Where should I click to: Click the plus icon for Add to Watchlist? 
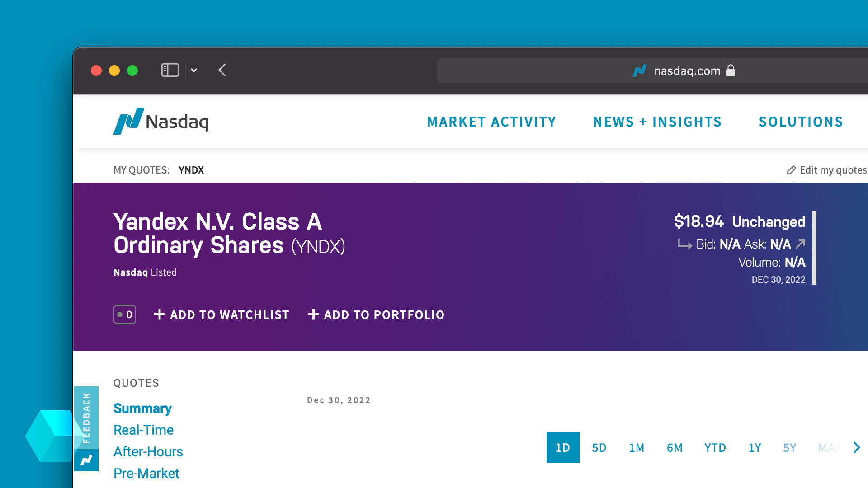pyautogui.click(x=160, y=314)
